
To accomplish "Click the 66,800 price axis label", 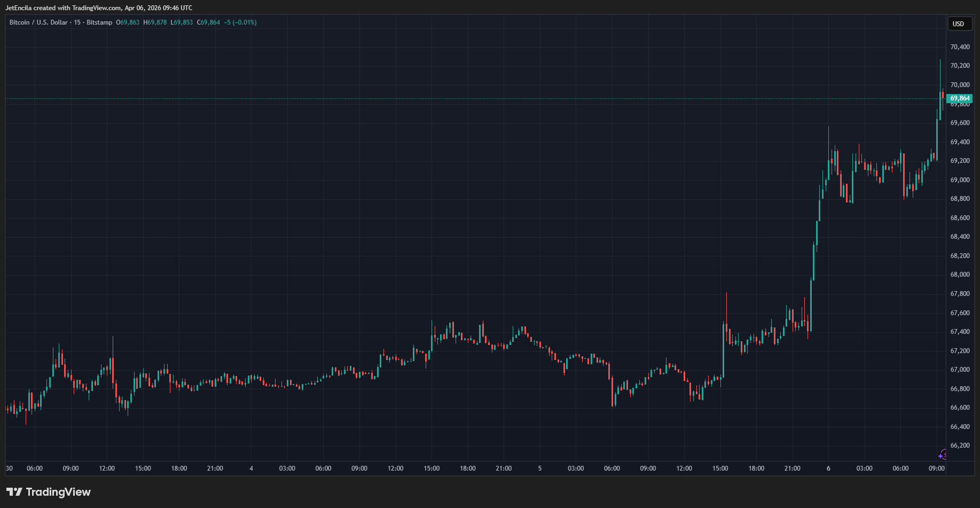I will (x=960, y=389).
